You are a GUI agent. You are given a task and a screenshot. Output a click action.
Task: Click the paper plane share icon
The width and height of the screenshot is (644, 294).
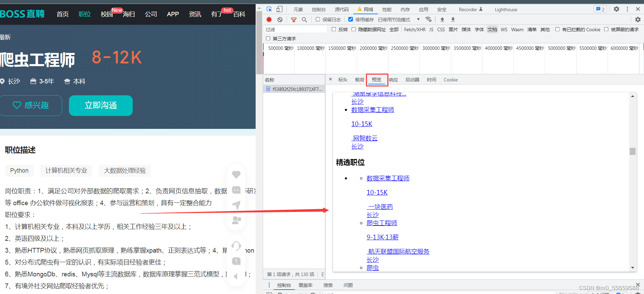236,205
